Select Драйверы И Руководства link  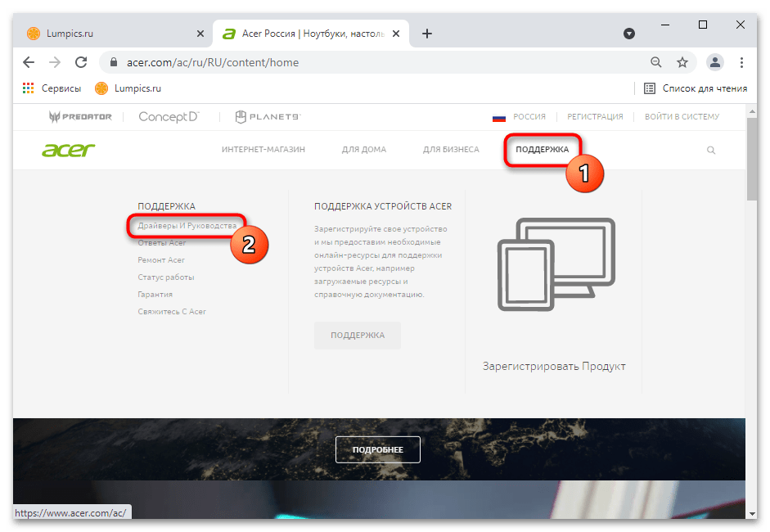pos(187,225)
